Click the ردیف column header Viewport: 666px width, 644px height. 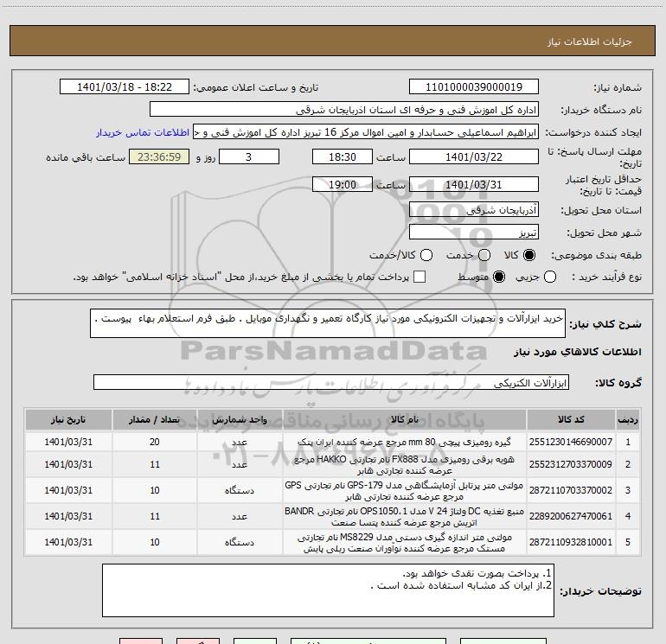pyautogui.click(x=628, y=420)
